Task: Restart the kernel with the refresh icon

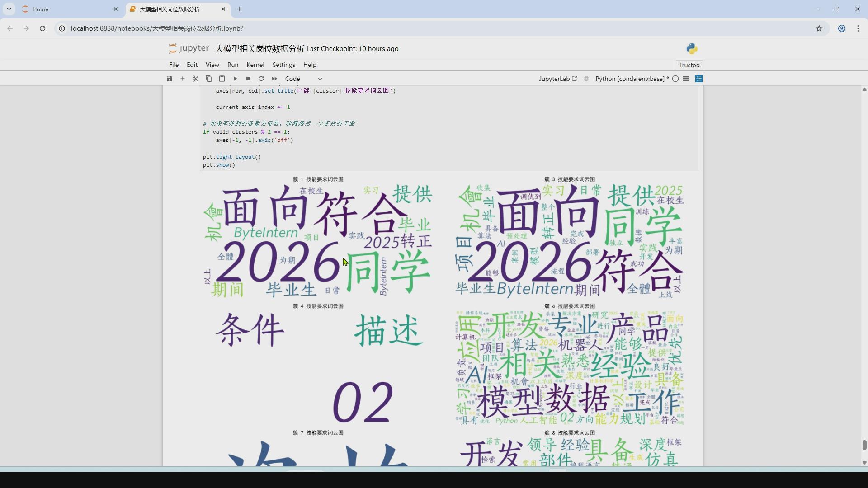Action: point(261,78)
